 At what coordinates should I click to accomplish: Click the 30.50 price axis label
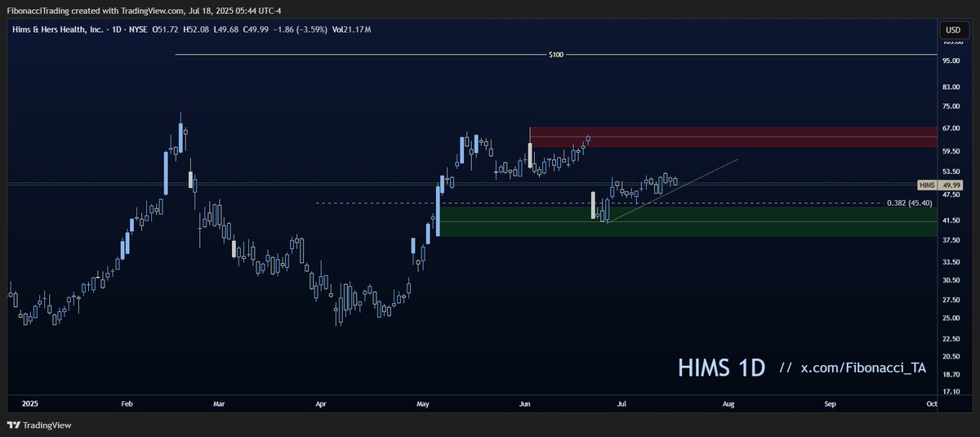coord(950,280)
